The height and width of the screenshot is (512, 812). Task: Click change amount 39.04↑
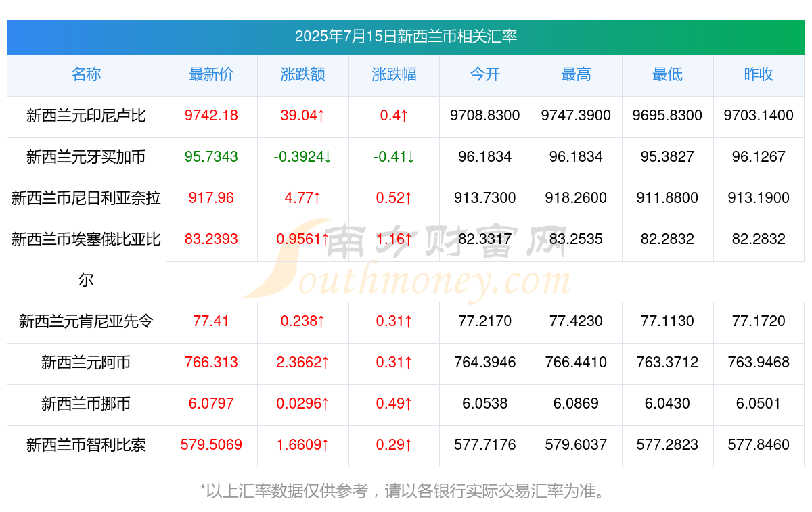pos(302,116)
